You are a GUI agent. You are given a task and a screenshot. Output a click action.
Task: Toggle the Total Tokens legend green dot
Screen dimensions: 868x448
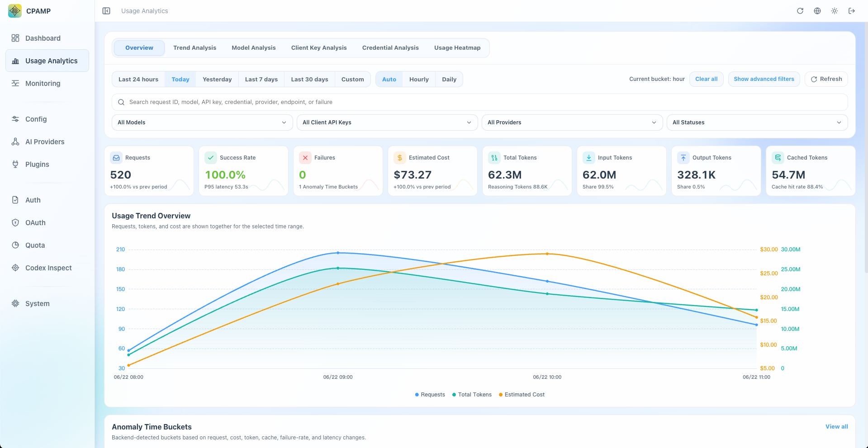(x=454, y=395)
